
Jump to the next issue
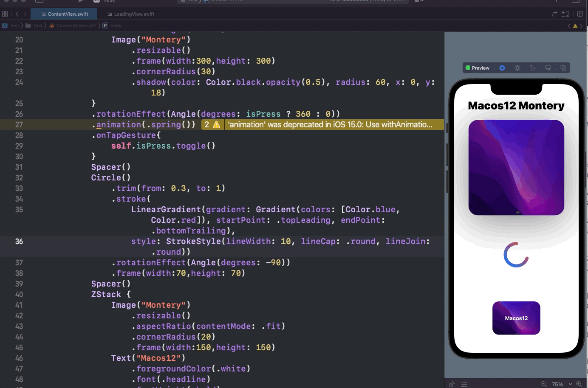tap(581, 26)
